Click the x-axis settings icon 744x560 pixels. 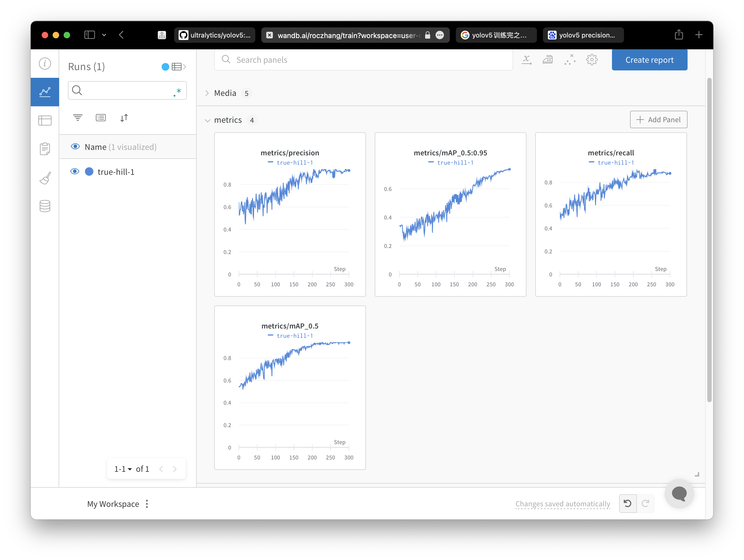click(526, 60)
